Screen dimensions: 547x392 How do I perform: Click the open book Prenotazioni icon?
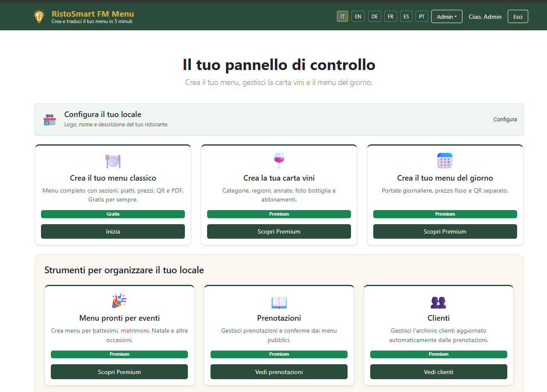279,302
